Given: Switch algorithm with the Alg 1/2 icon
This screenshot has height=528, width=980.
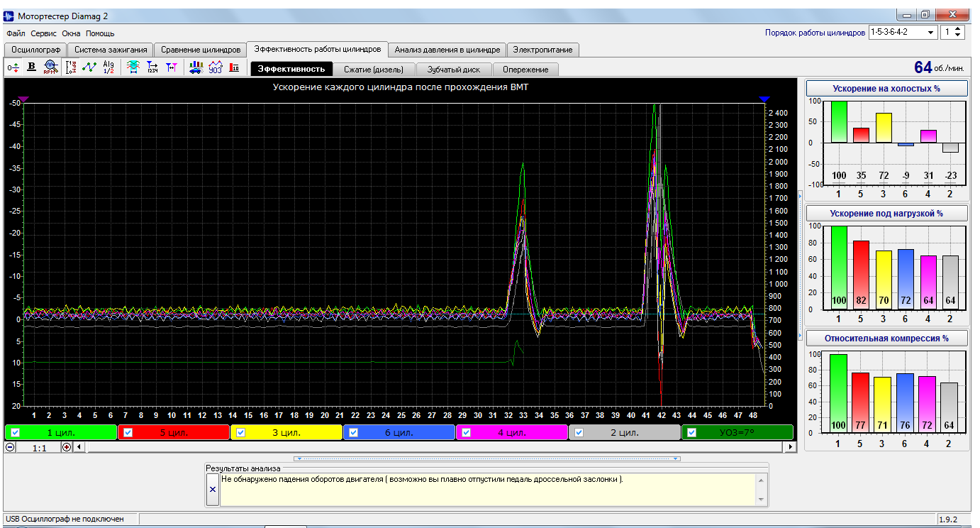Looking at the screenshot, I should (x=108, y=67).
